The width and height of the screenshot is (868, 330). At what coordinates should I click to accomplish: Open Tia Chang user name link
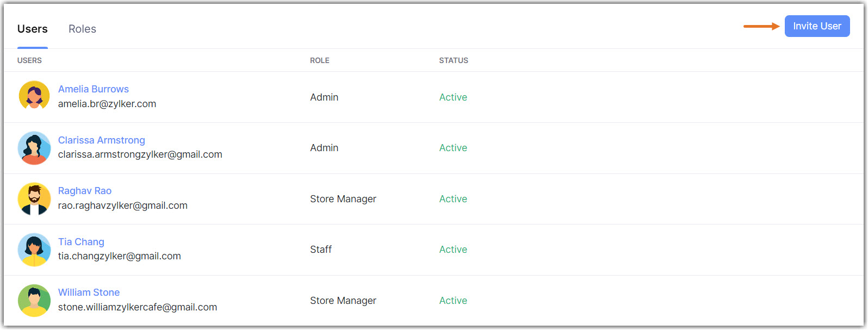81,242
